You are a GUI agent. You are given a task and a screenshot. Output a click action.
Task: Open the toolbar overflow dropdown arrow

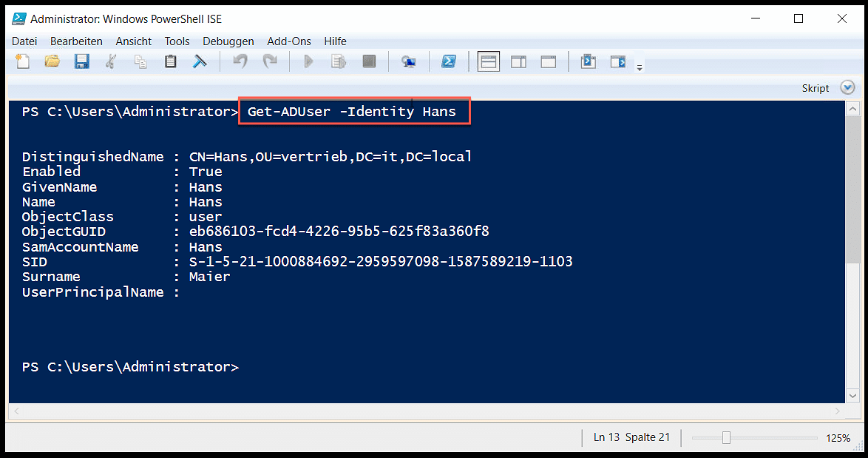(639, 67)
